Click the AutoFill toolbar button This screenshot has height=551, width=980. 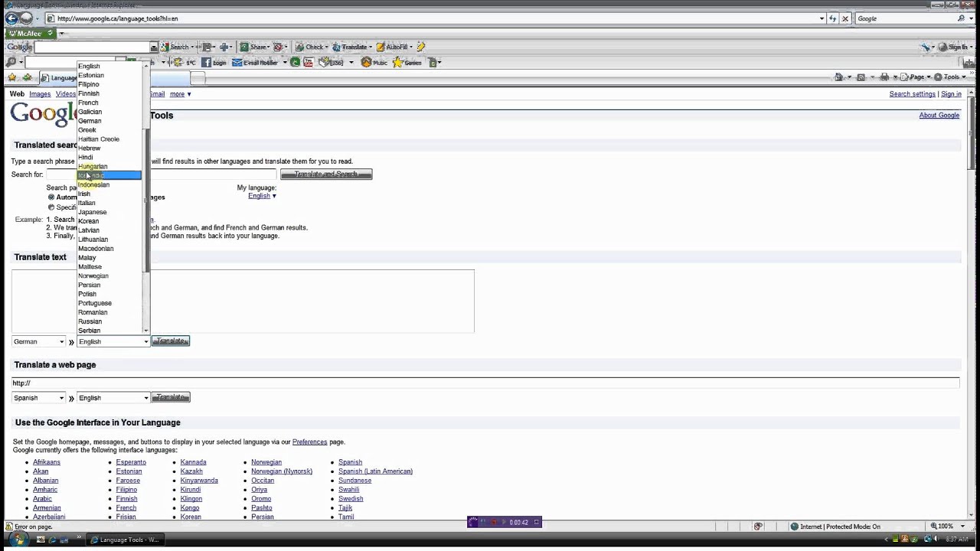click(x=395, y=47)
